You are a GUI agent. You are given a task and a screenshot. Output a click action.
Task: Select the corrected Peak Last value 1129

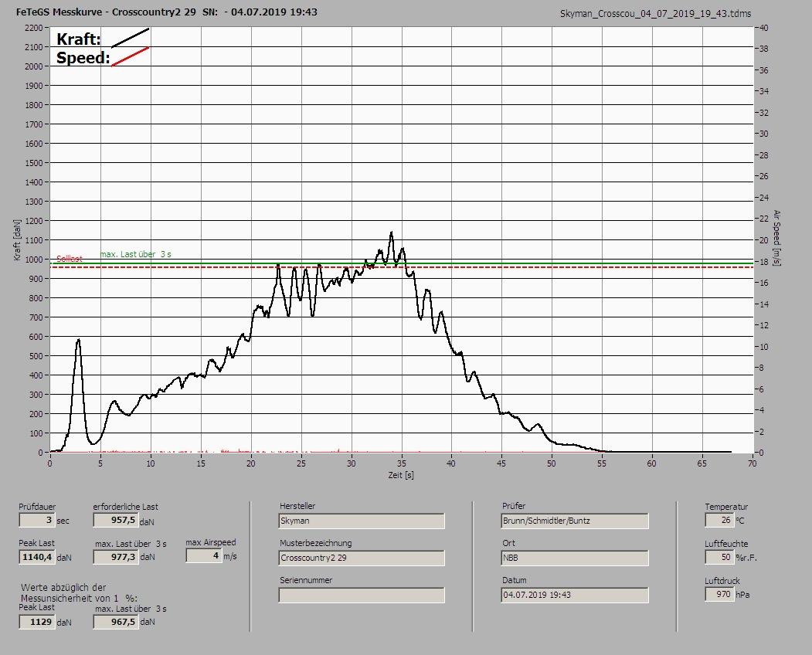(x=37, y=622)
